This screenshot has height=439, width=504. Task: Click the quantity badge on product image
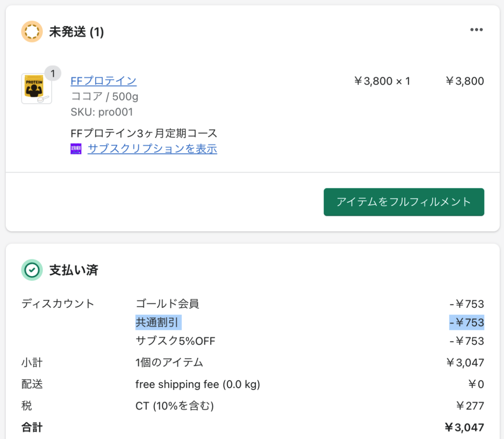[53, 73]
